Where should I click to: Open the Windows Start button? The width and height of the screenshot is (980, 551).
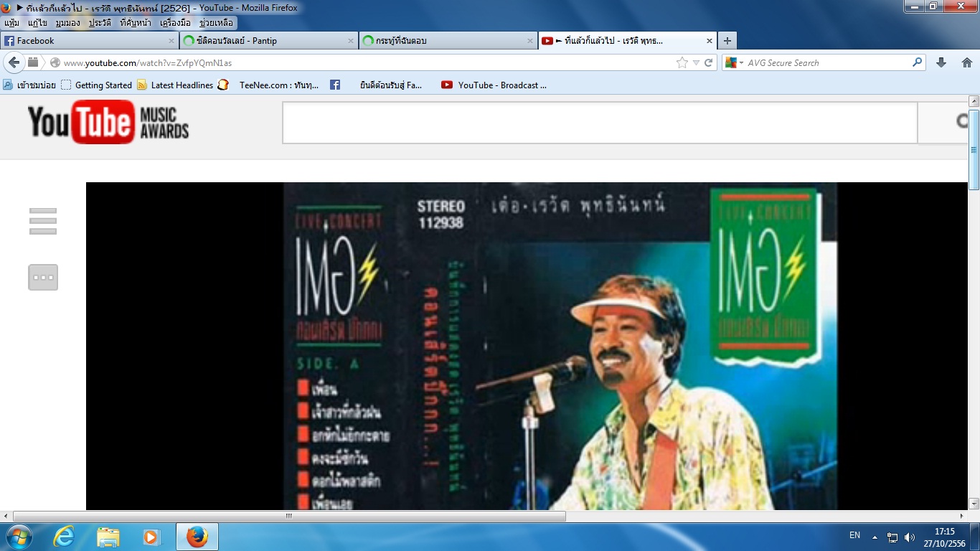coord(18,537)
